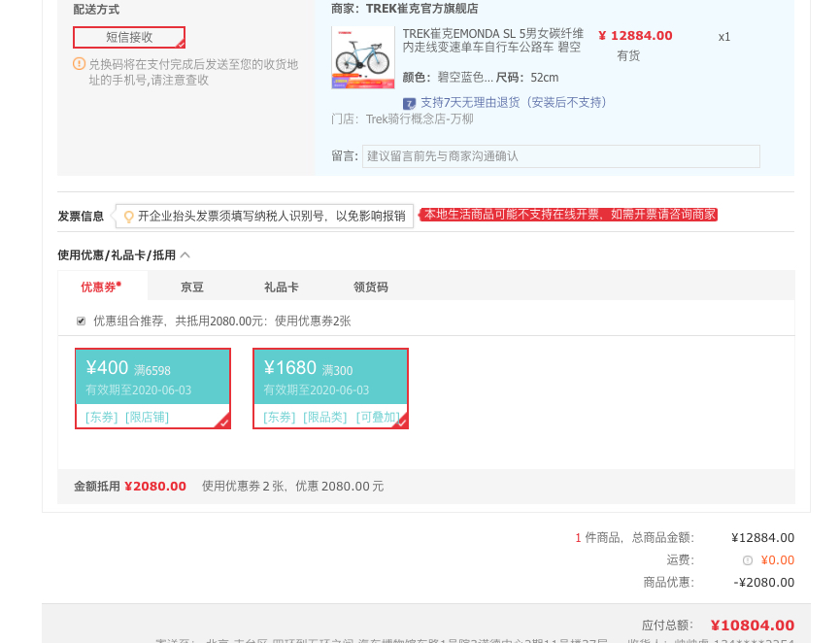Click the 7-day return badge icon
This screenshot has width=840, height=643.
409,103
